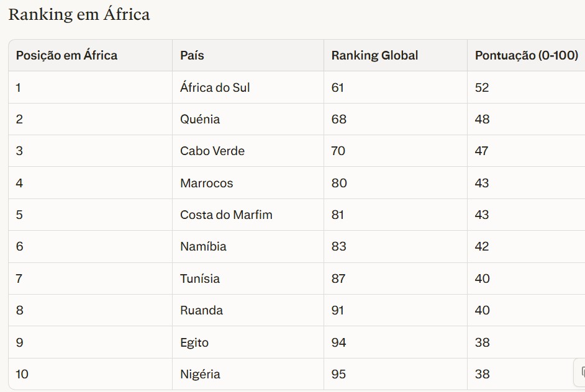Select global ranking value 95
Image resolution: width=585 pixels, height=392 pixels.
point(338,374)
